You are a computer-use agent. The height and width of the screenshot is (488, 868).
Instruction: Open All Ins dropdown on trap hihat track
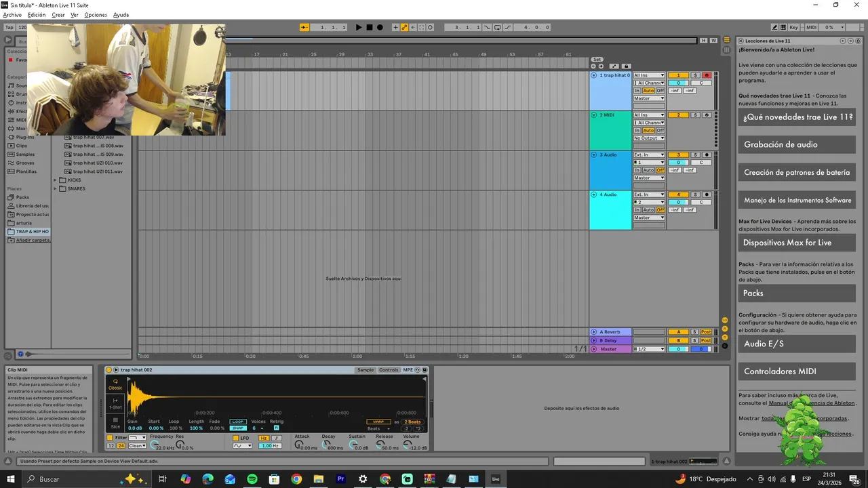[649, 75]
